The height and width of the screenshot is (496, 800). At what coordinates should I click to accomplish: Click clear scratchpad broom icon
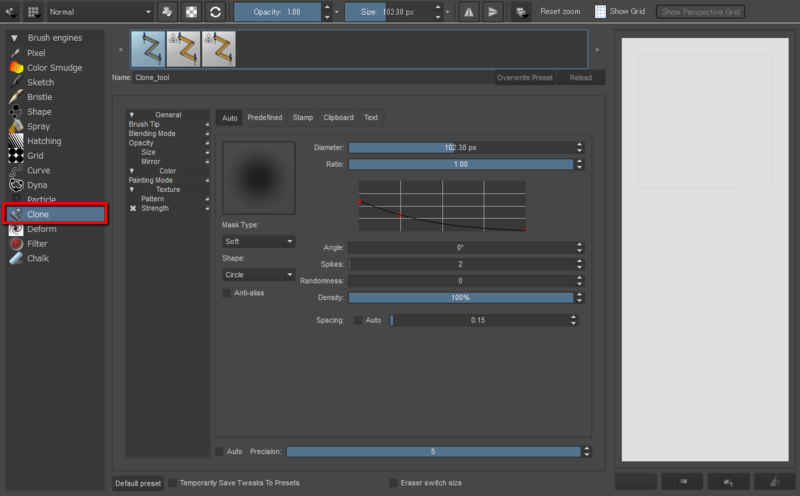pos(774,481)
